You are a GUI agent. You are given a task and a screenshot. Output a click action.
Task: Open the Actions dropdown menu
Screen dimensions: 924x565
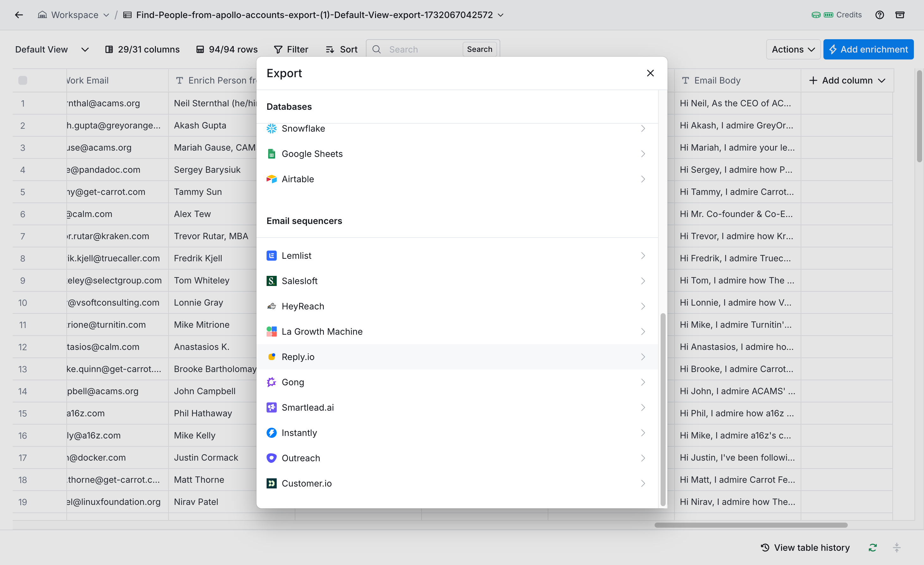point(793,50)
